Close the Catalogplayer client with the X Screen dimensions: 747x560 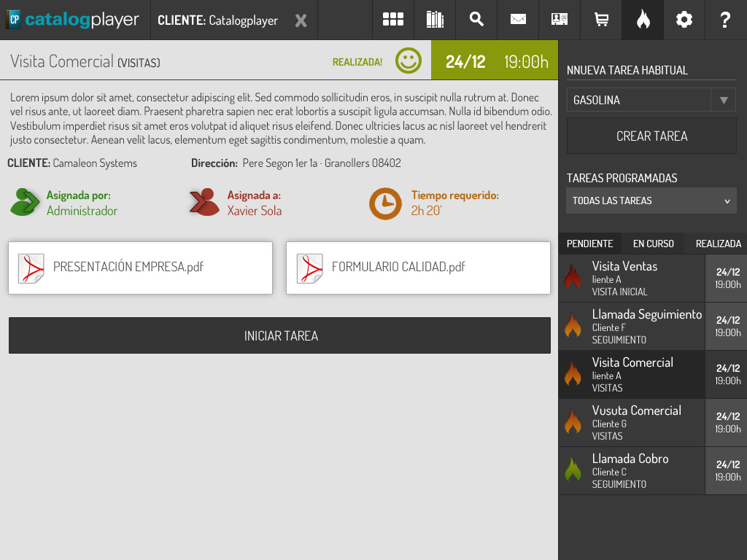click(301, 20)
